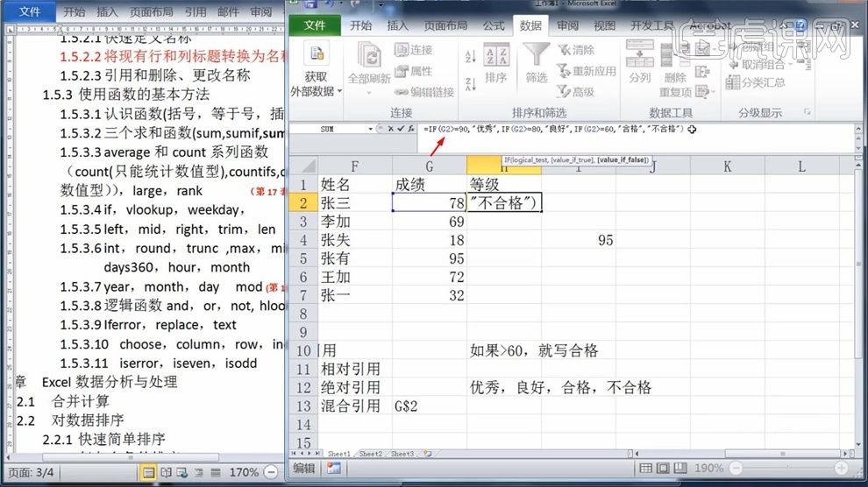Open Excel Review tab
This screenshot has width=868, height=487.
coord(567,25)
